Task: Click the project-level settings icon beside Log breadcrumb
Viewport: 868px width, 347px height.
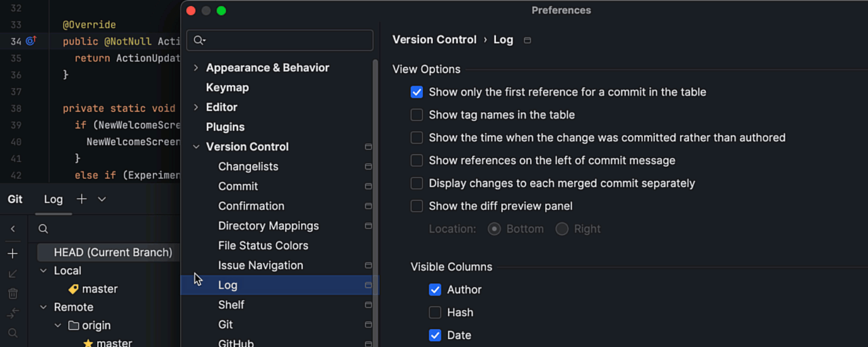Action: 527,40
